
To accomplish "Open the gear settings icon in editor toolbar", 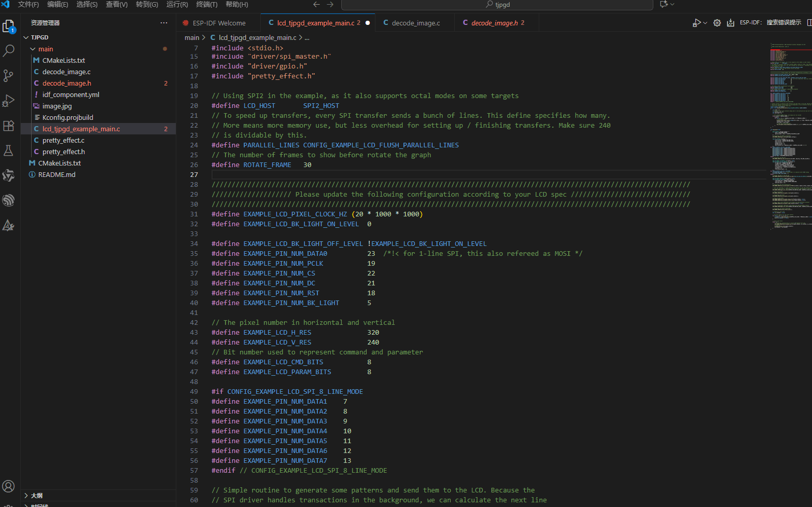I will [x=717, y=23].
